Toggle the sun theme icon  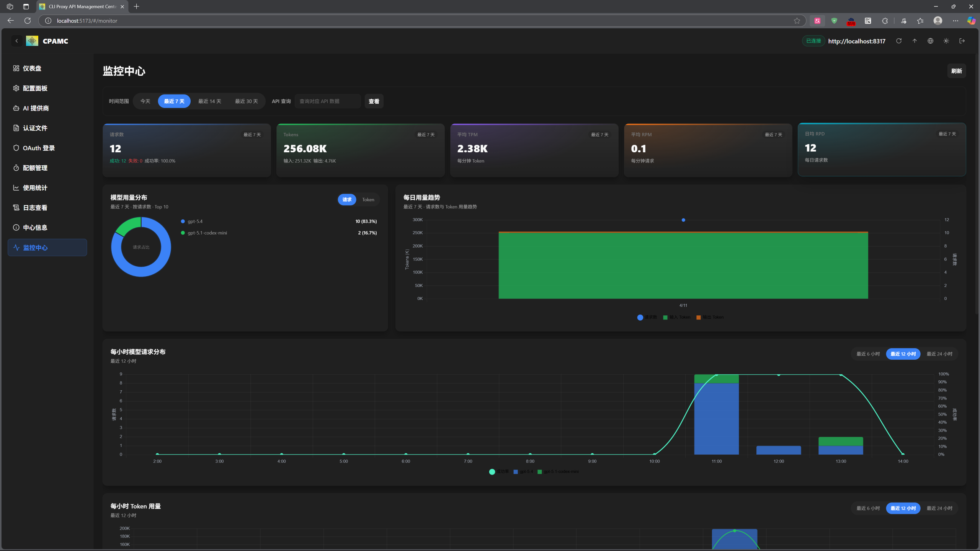tap(946, 41)
